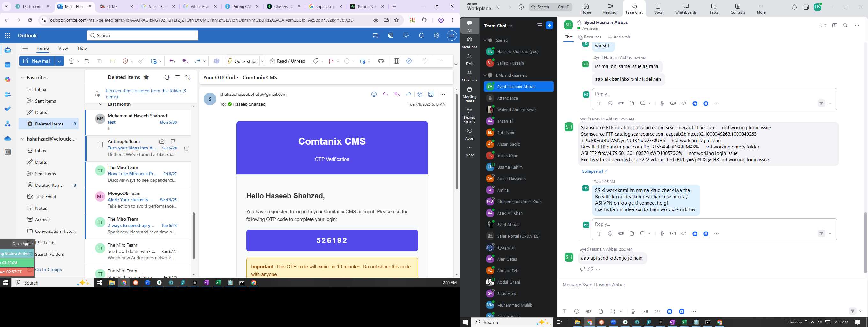Open New mail dropdown arrow
Screen dimensions: 868x327
point(59,61)
